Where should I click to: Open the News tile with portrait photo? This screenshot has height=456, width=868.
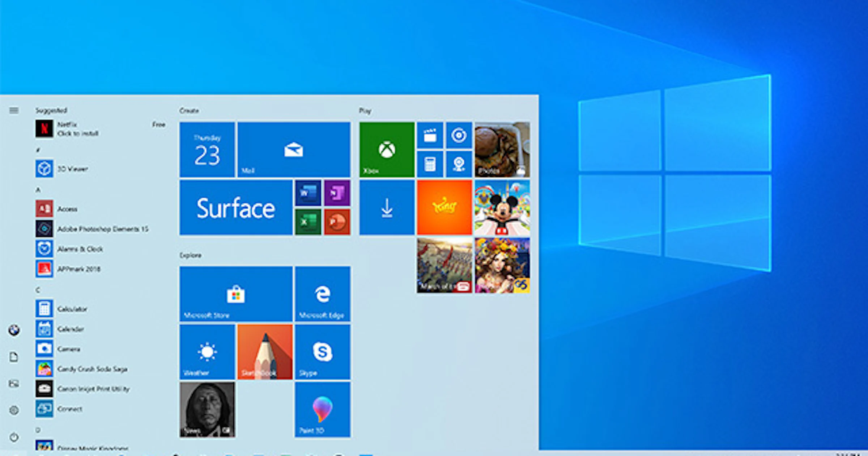[x=207, y=410]
